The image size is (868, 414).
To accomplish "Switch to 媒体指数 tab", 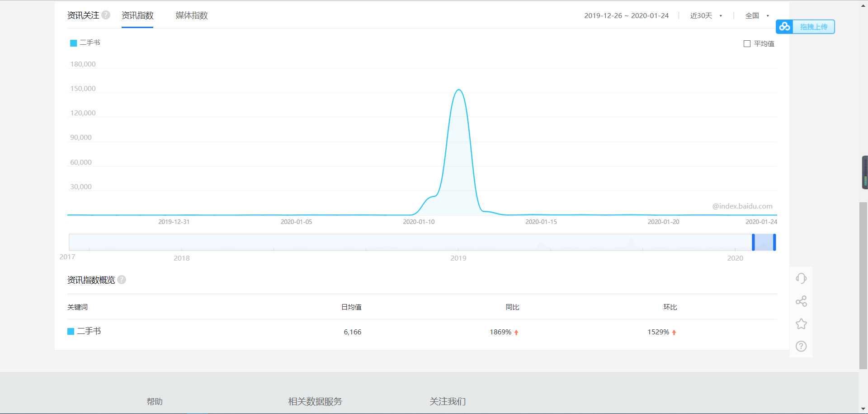I will coord(192,15).
